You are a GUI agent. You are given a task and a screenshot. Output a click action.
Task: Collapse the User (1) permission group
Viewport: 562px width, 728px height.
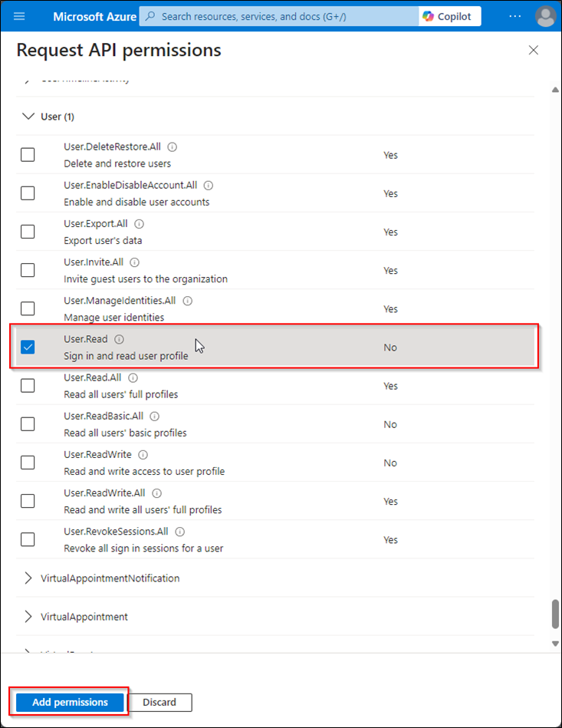29,117
